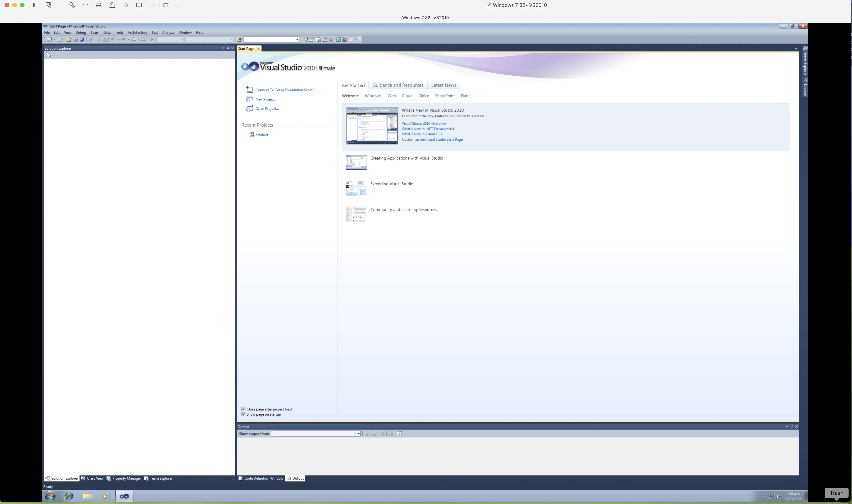
Task: Open the Tools menu
Action: (119, 33)
